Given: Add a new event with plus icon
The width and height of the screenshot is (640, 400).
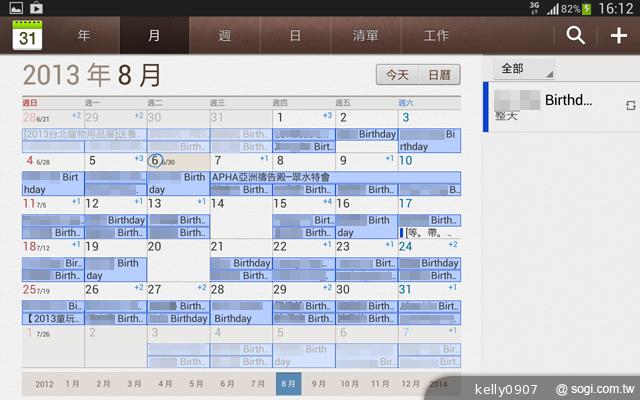Looking at the screenshot, I should (619, 36).
